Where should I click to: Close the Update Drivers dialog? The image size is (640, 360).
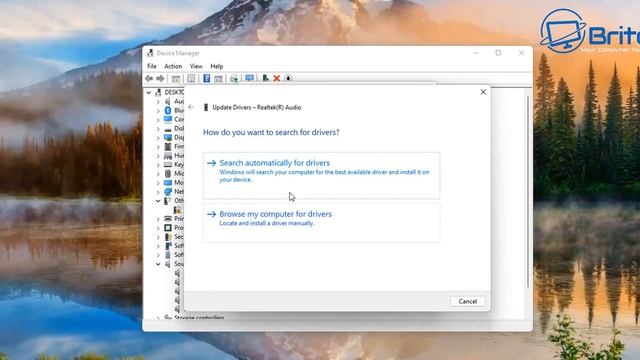(483, 92)
